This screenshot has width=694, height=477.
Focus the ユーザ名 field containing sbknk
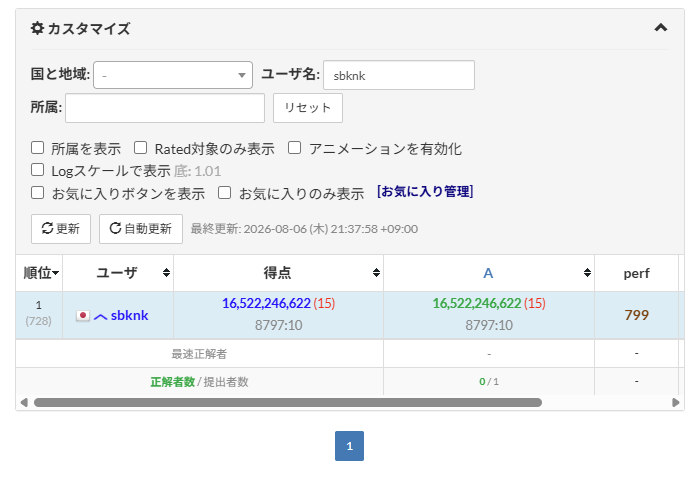point(399,75)
